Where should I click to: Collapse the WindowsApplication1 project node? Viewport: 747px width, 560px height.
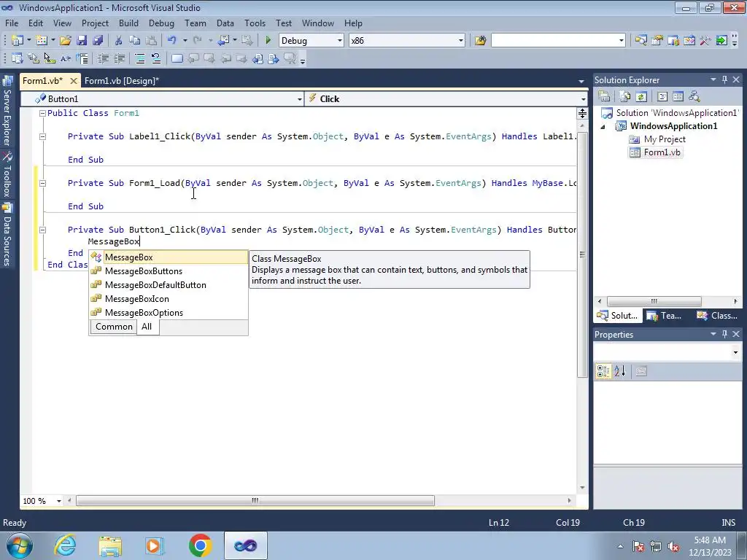603,127
